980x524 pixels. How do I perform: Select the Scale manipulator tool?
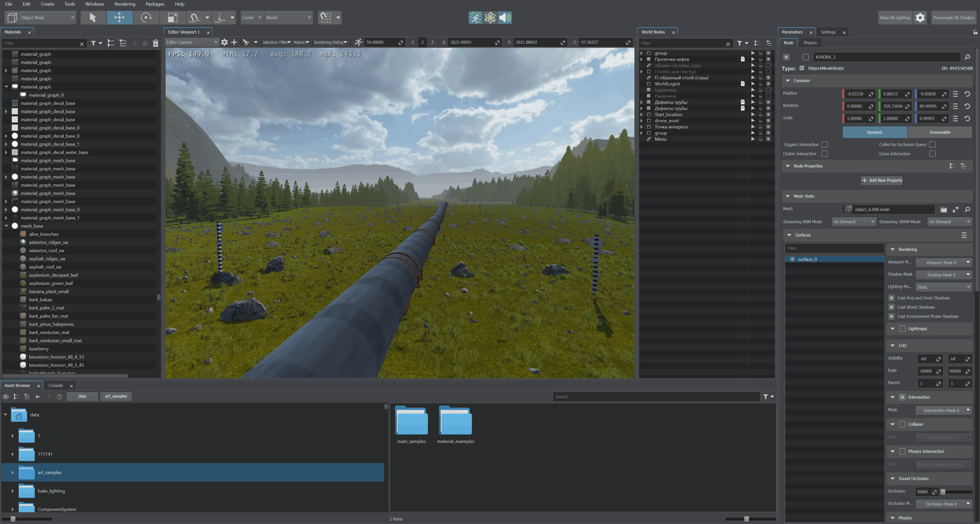[173, 18]
